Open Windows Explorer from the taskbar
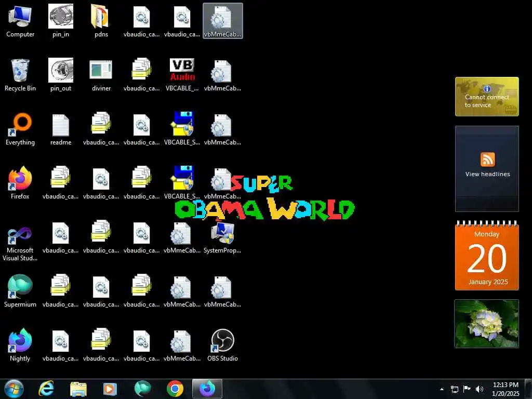 [78, 389]
